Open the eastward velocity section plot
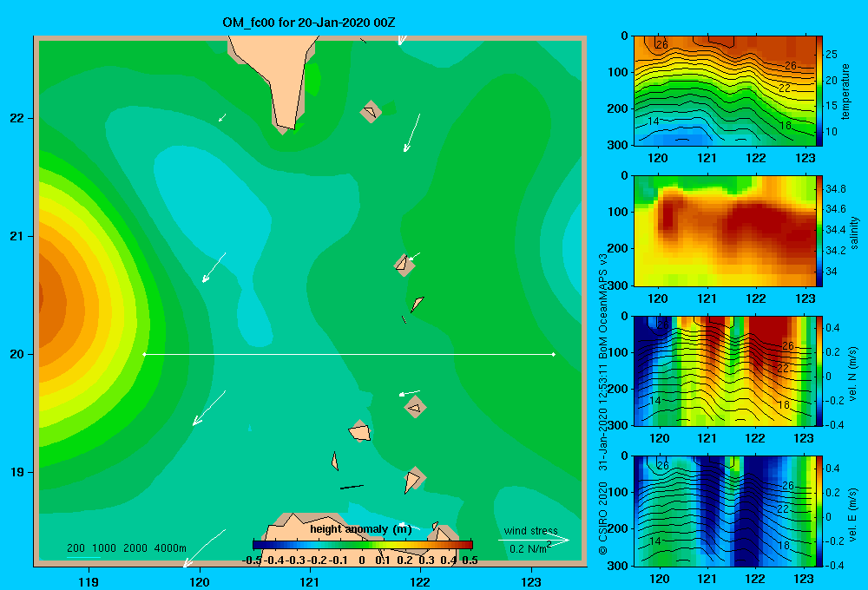This screenshot has width=868, height=590. pos(725,511)
